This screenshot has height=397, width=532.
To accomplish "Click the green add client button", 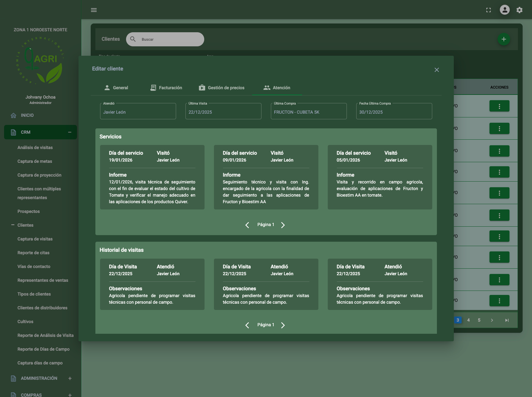I will point(504,39).
